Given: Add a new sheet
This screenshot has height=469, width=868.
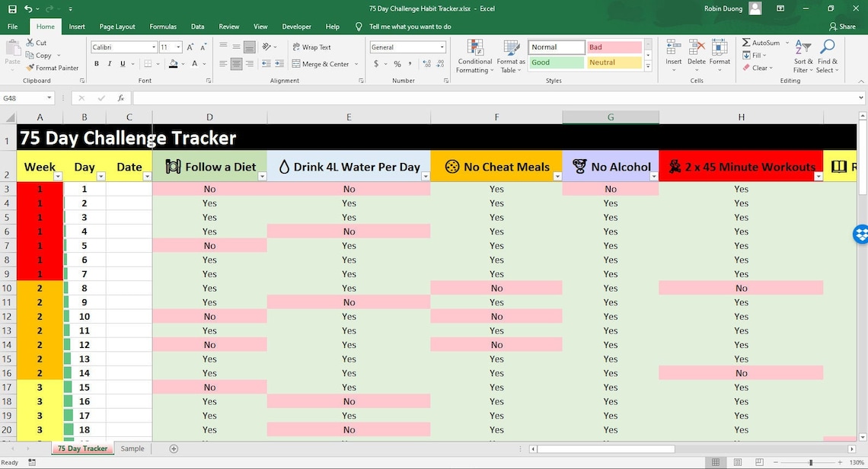Looking at the screenshot, I should (174, 448).
